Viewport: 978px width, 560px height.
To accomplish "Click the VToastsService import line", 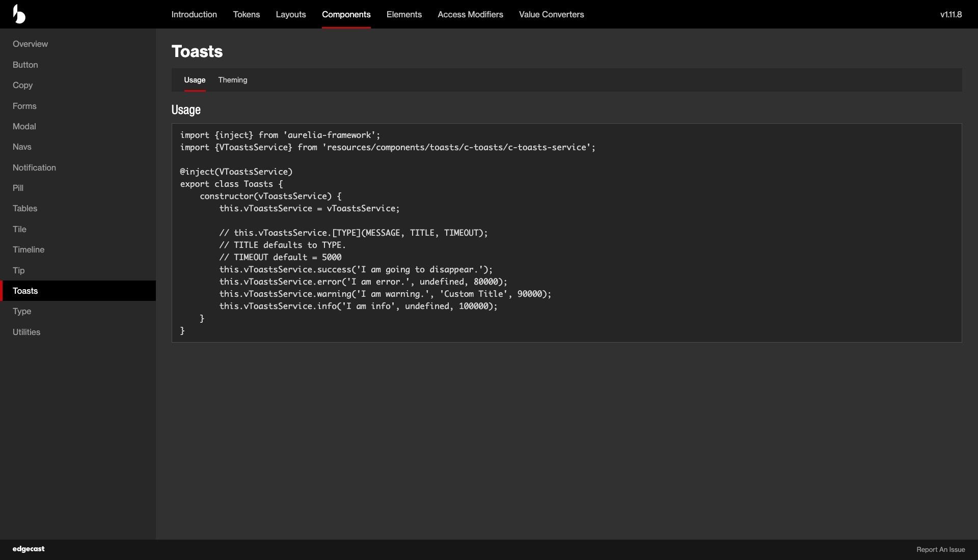I will tap(388, 147).
